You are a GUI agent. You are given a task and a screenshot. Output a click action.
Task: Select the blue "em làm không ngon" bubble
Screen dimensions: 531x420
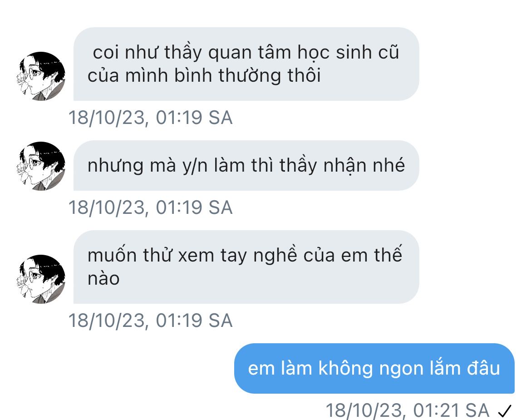[x=374, y=369]
